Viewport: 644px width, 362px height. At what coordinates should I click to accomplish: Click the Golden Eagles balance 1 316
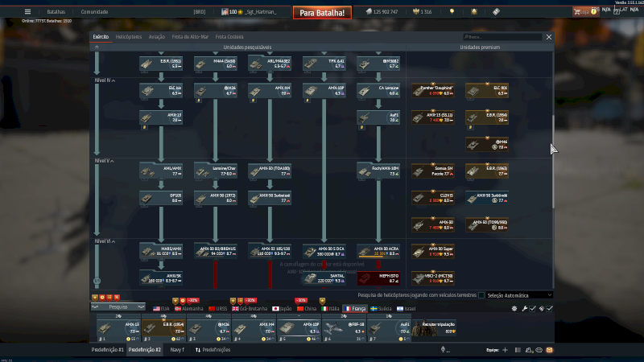[x=422, y=12]
